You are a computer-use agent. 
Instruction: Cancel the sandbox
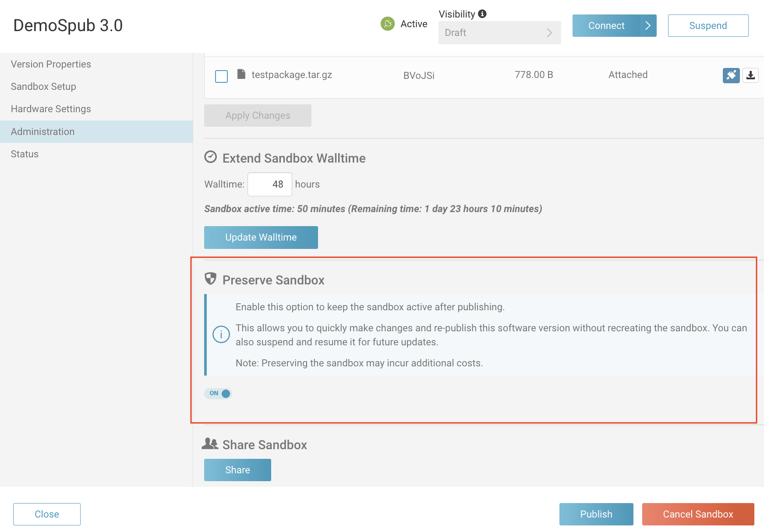pos(698,514)
